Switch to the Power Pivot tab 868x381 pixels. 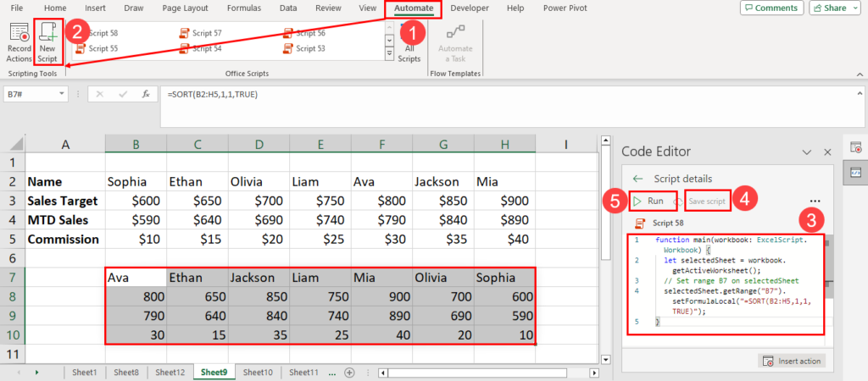565,8
